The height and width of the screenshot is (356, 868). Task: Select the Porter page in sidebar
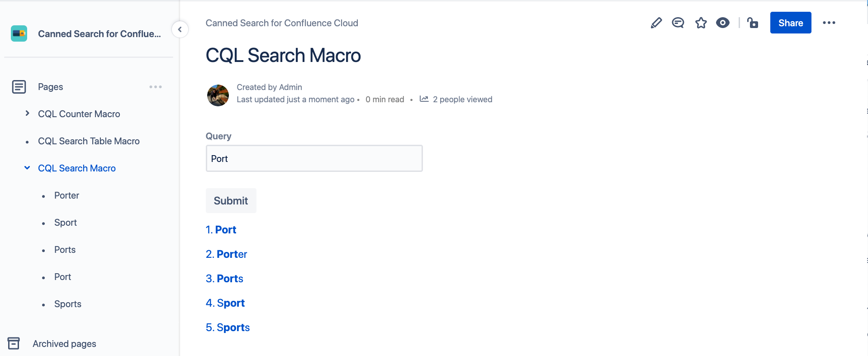click(x=66, y=195)
